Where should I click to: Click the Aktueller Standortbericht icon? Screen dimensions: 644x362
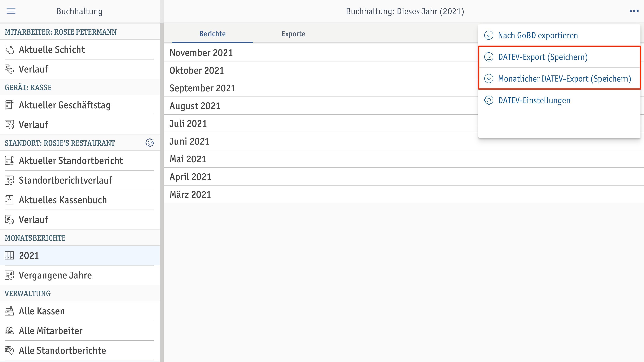click(9, 161)
